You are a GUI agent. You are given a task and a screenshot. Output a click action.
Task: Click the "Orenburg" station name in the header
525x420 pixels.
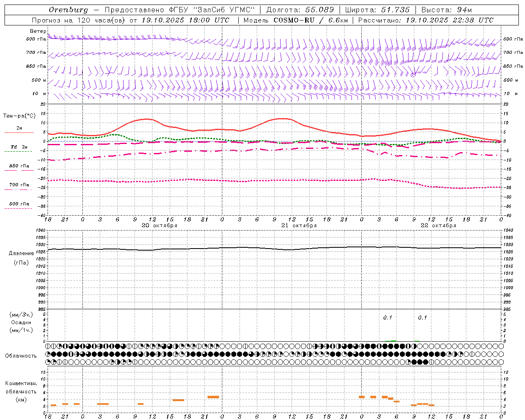(x=68, y=10)
